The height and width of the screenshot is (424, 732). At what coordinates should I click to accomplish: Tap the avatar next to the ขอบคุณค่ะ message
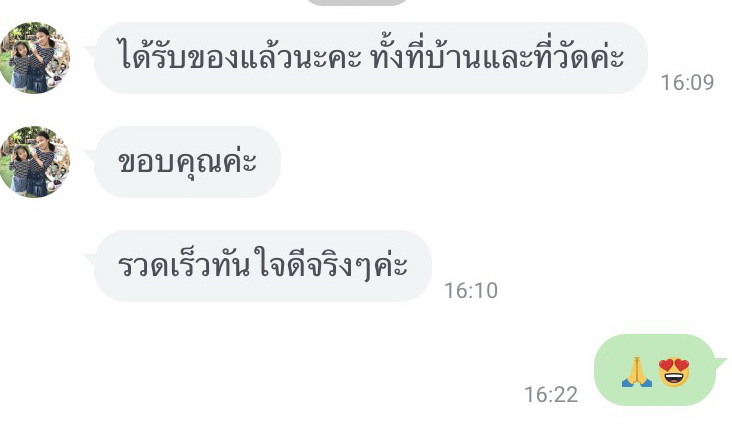coord(35,162)
